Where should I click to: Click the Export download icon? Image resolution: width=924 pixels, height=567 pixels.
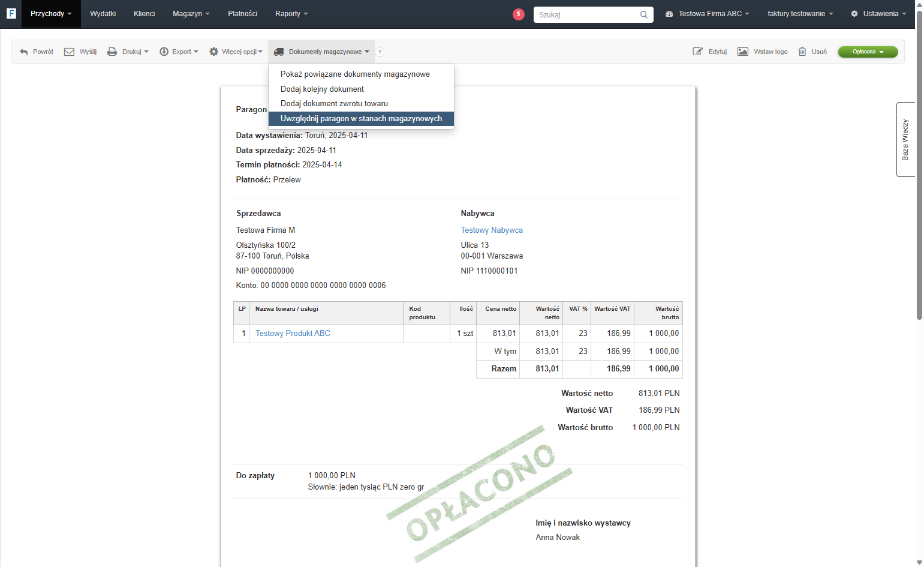pos(164,52)
